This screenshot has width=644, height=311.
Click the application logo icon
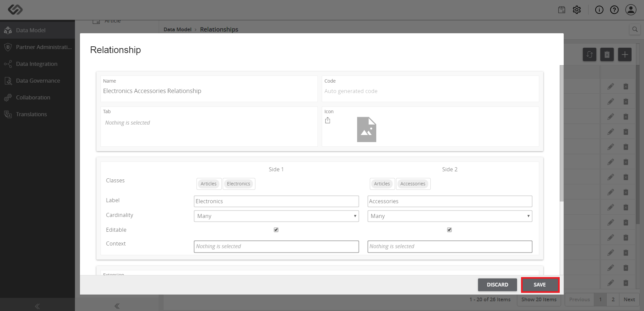coord(15,9)
